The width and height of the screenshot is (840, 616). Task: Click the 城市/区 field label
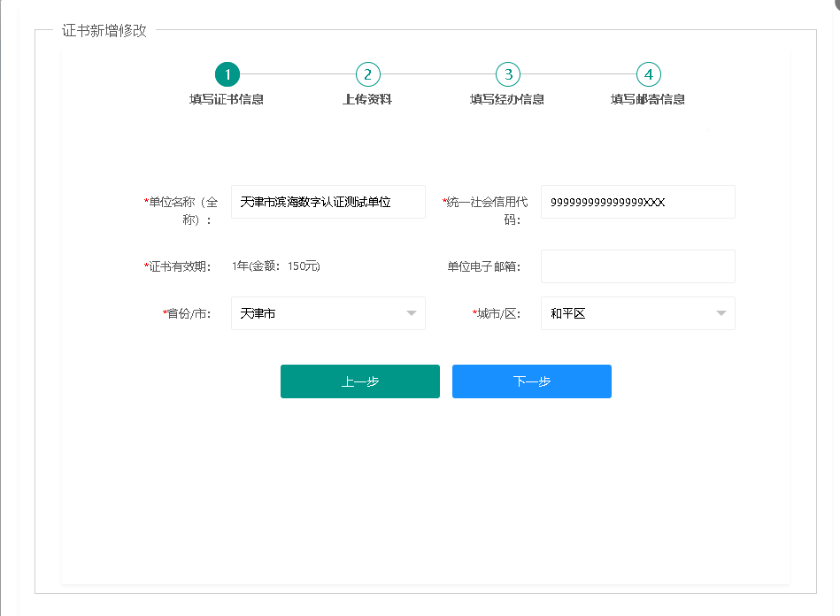click(496, 313)
